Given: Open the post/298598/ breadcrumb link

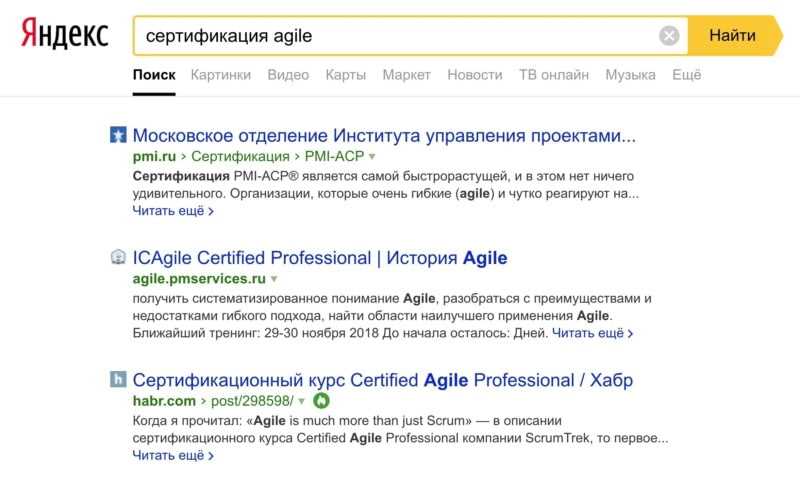Looking at the screenshot, I should coord(253,401).
